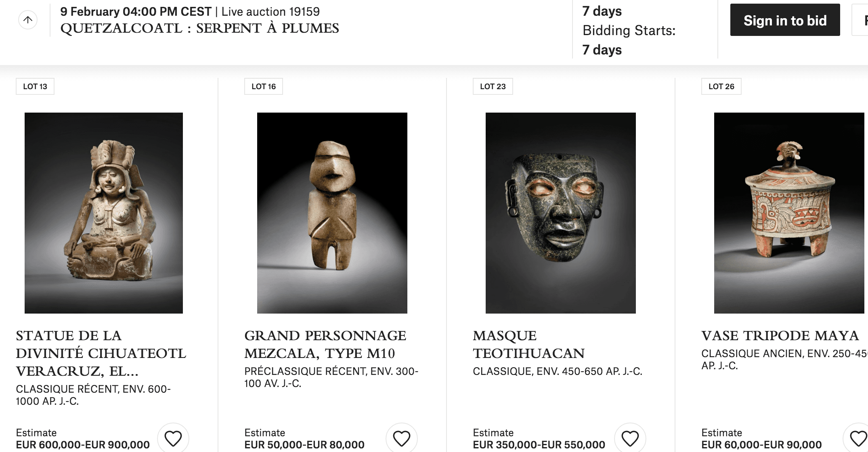Click the LOT 16 badge
868x452 pixels.
click(264, 86)
